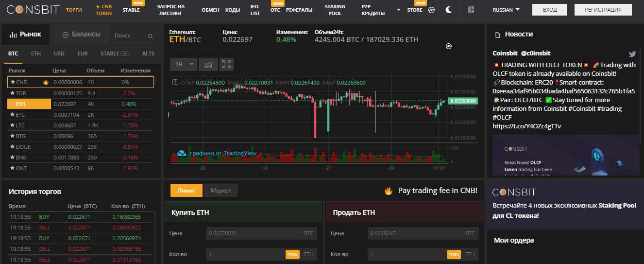Open the IEO-LIST page

click(x=255, y=10)
